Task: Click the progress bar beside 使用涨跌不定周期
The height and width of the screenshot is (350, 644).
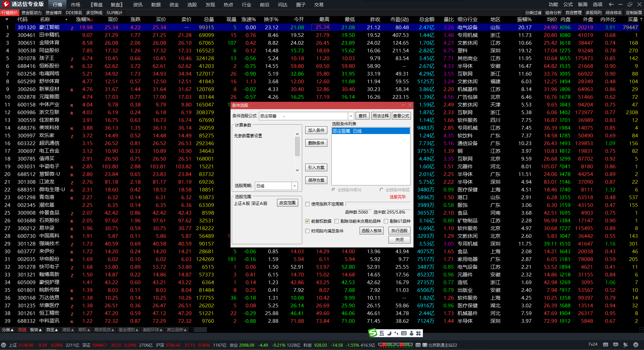Action: click(378, 204)
